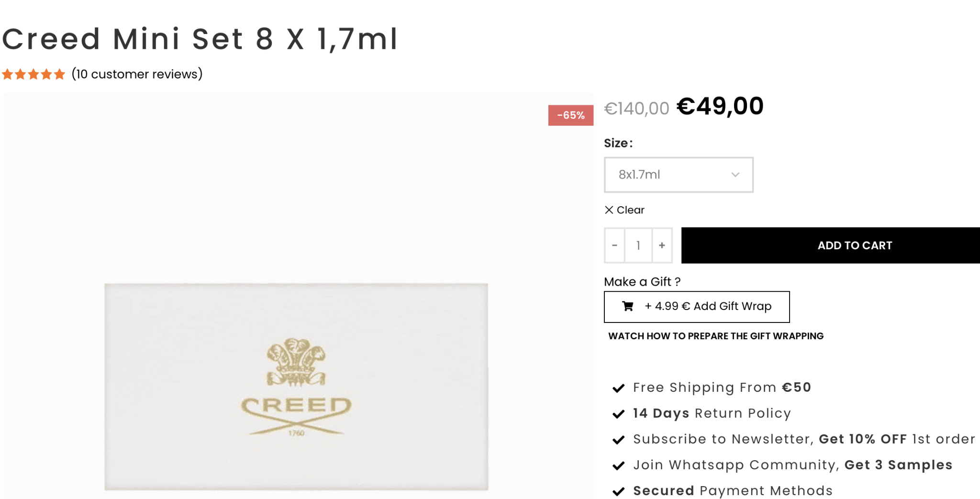The height and width of the screenshot is (499, 980).
Task: Click the Secured Payment Methods checkmark
Action: [x=619, y=491]
